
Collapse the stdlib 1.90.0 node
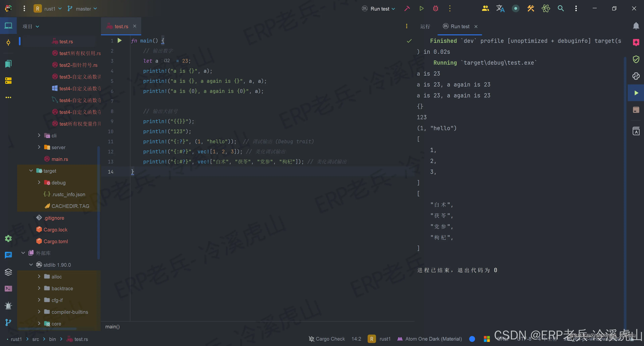click(31, 265)
